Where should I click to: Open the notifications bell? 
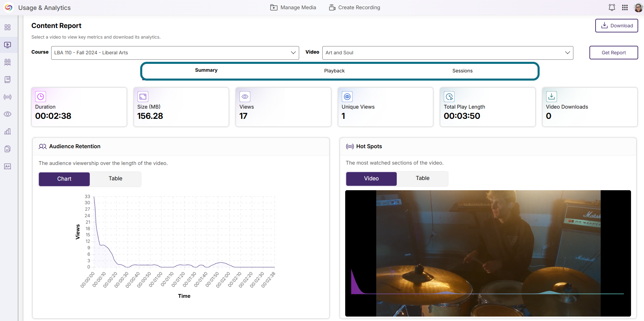pos(612,8)
